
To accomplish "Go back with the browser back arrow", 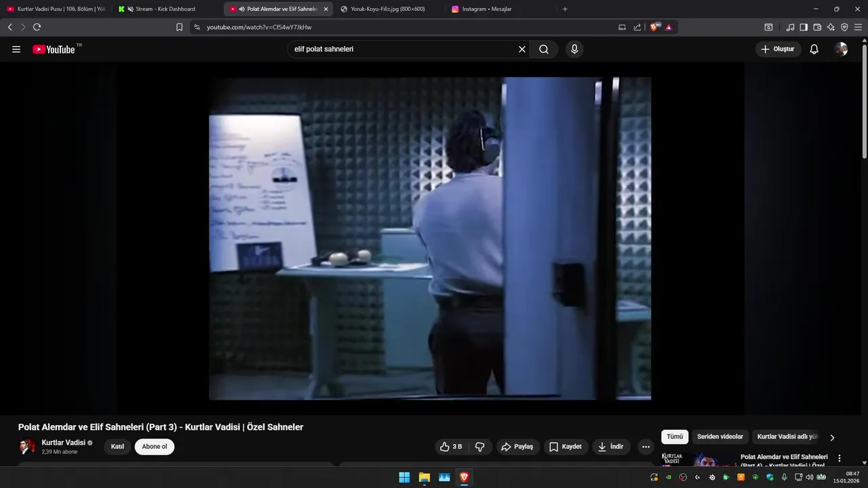I will click(9, 27).
